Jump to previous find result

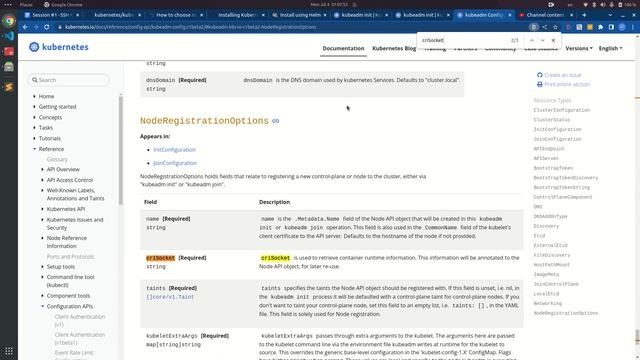[x=532, y=40]
